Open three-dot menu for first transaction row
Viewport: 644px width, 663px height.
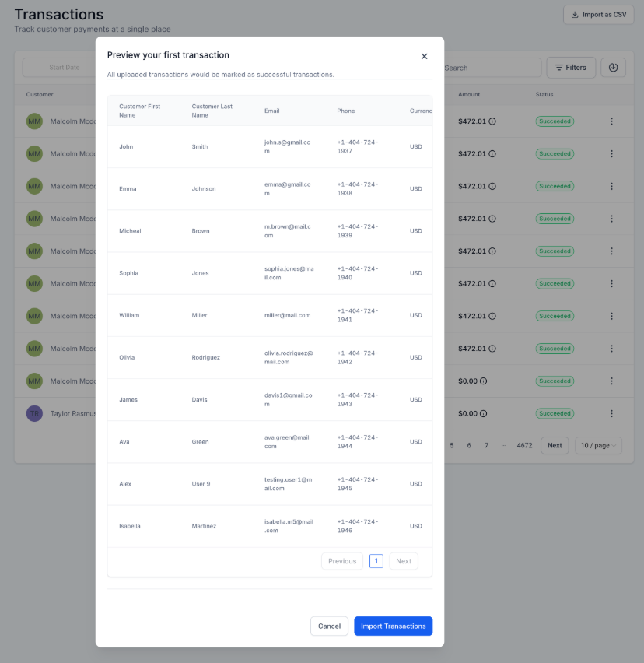611,121
